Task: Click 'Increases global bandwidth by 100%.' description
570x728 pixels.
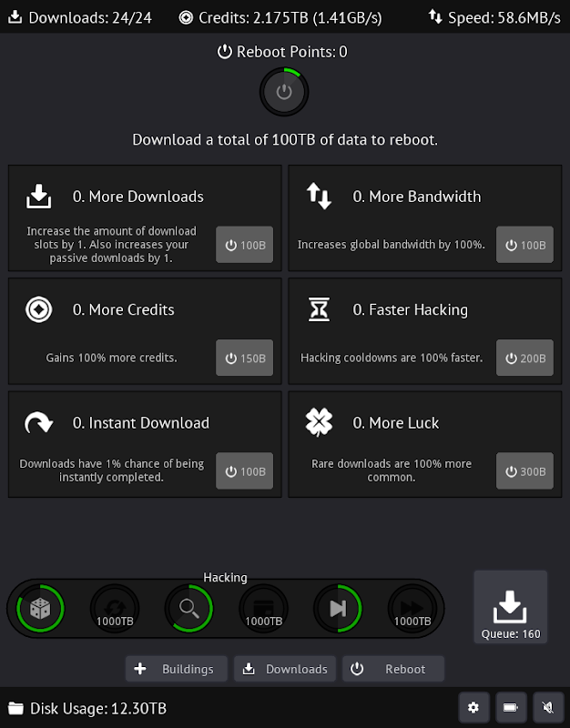Action: pyautogui.click(x=392, y=245)
